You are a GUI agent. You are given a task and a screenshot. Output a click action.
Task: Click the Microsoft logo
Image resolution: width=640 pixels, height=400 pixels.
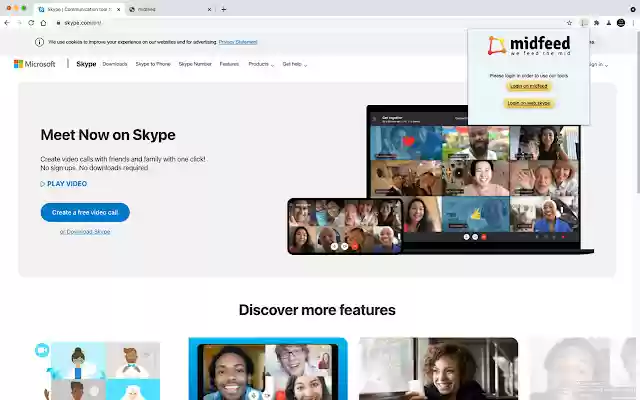click(35, 64)
